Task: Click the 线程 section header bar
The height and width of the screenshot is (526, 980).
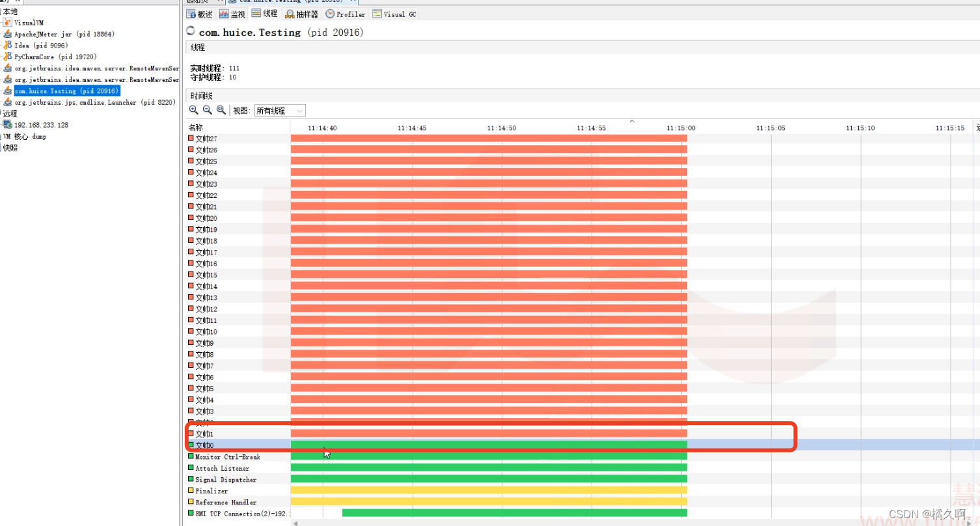Action: tap(582, 48)
